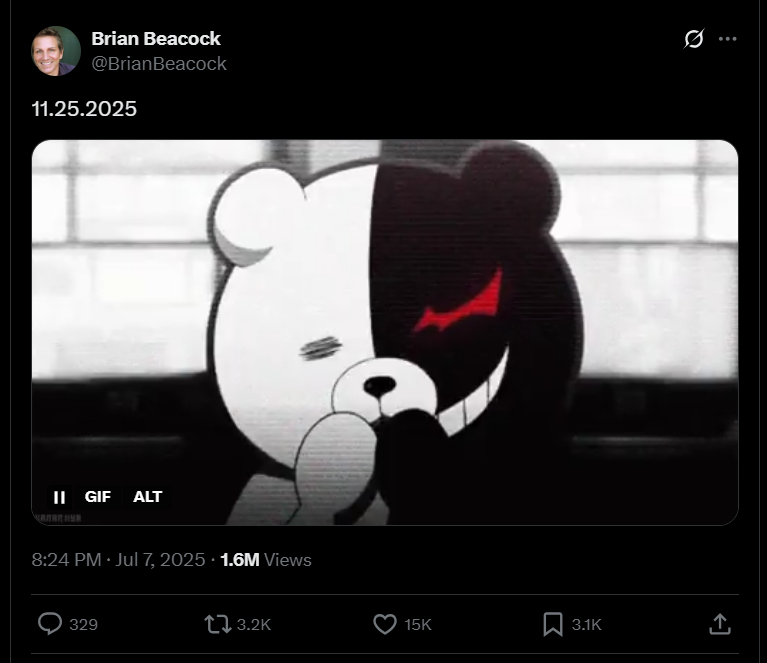This screenshot has width=767, height=663.
Task: Click the repost arrows icon
Action: point(218,624)
